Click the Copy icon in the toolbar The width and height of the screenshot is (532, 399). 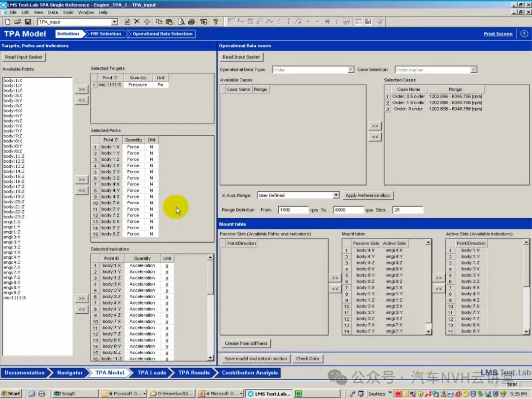(159, 22)
